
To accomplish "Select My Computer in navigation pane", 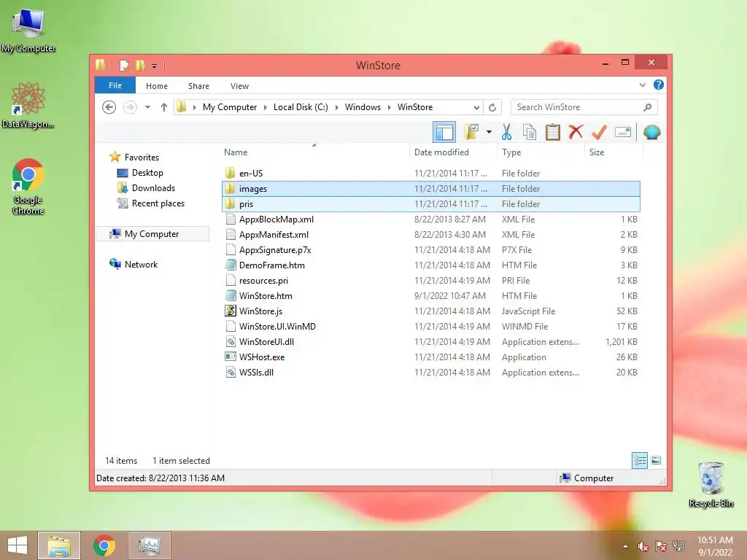I will pos(152,234).
